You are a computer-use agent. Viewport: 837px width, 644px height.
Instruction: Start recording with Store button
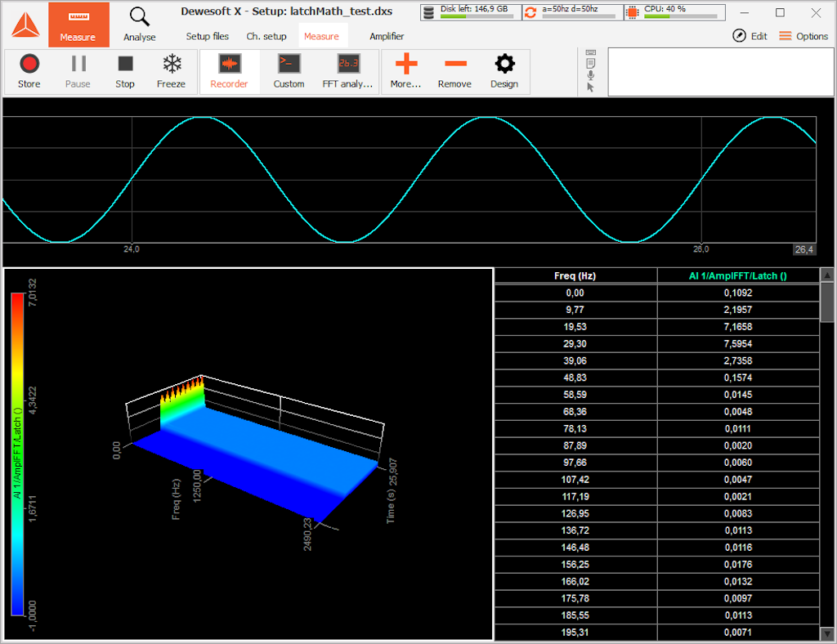29,71
